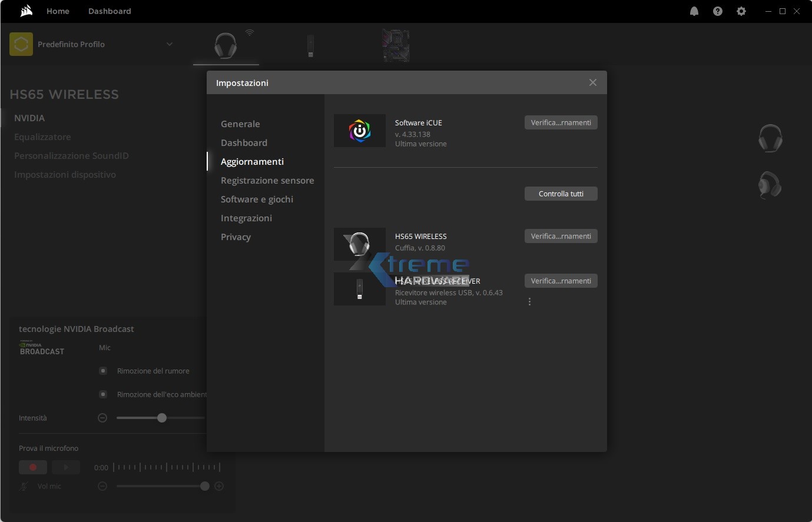This screenshot has height=522, width=812.
Task: Expand the Predefinito Profilo dropdown
Action: click(x=169, y=44)
